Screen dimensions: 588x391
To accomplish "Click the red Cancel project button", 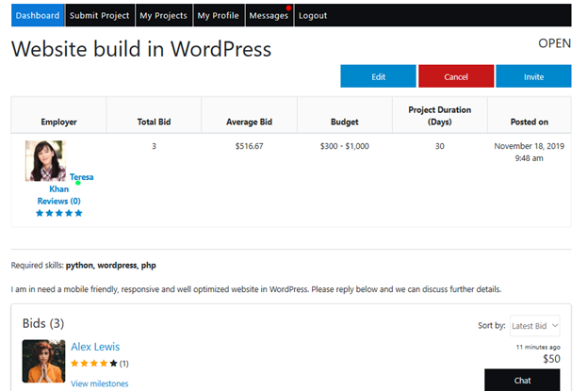I will (x=456, y=76).
